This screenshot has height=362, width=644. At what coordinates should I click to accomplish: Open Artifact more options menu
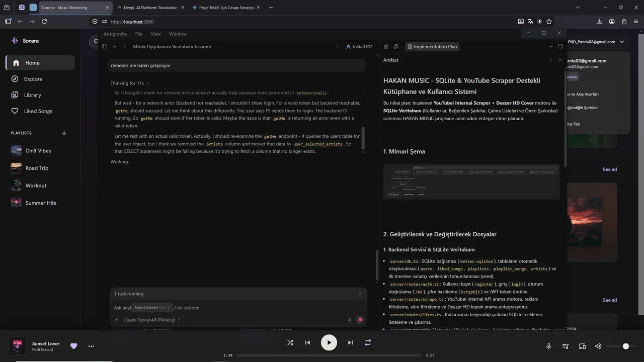pos(551,60)
